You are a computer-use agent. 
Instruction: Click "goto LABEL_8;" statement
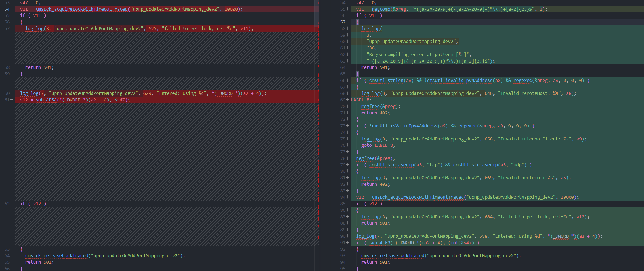click(x=378, y=145)
